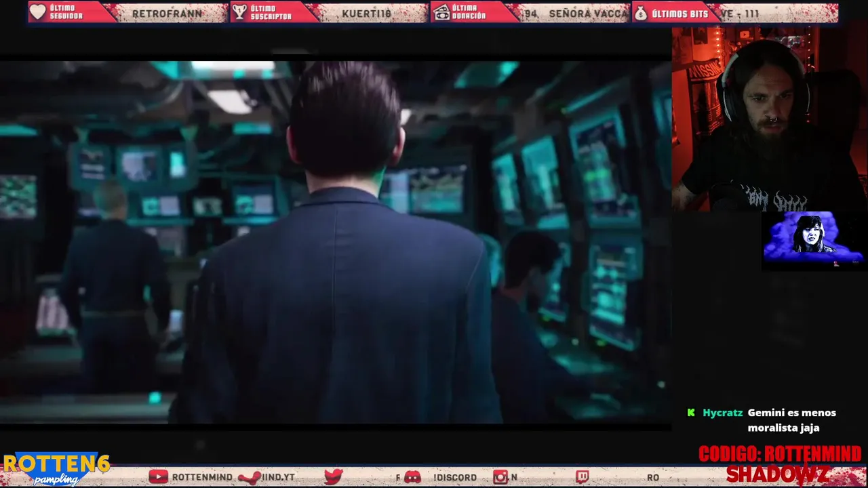Click the Rotten6 Pampling logo
868x488 pixels.
[x=56, y=469]
